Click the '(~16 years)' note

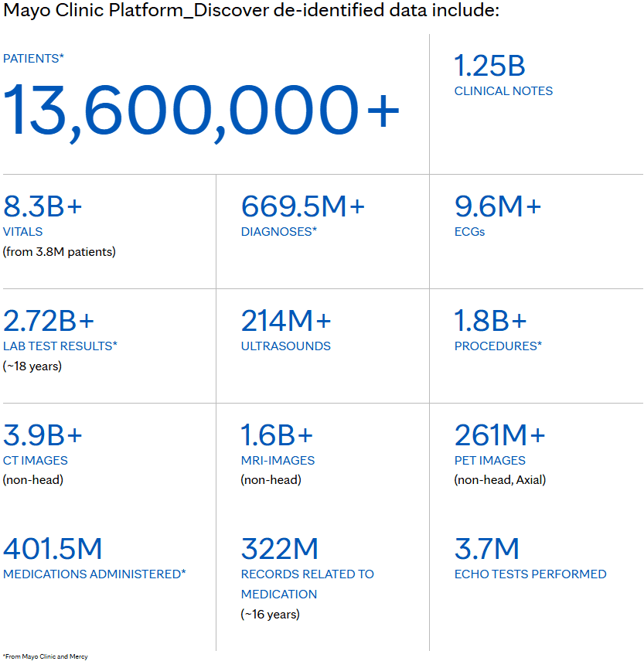tap(270, 614)
